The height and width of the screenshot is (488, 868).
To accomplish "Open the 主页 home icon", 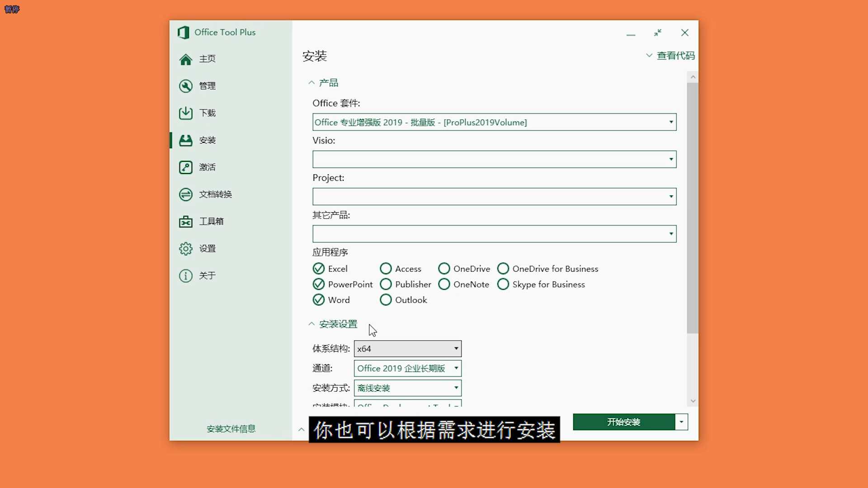I will [x=185, y=59].
